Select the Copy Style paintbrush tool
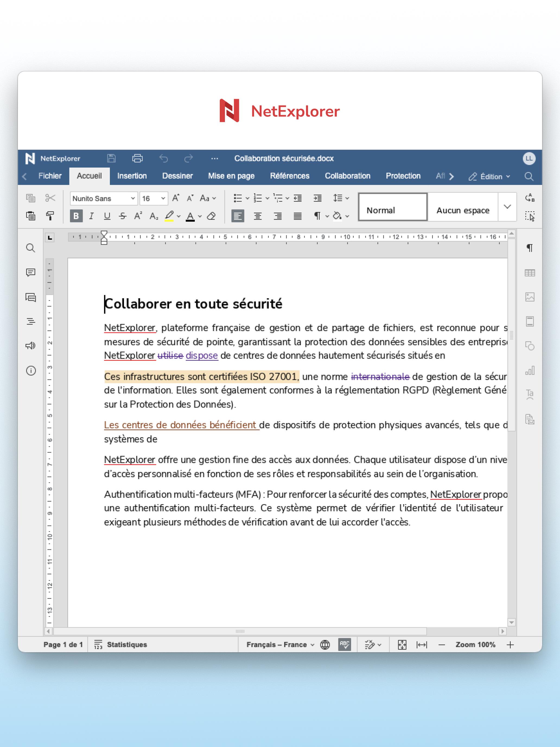Viewport: 560px width, 747px height. (50, 216)
